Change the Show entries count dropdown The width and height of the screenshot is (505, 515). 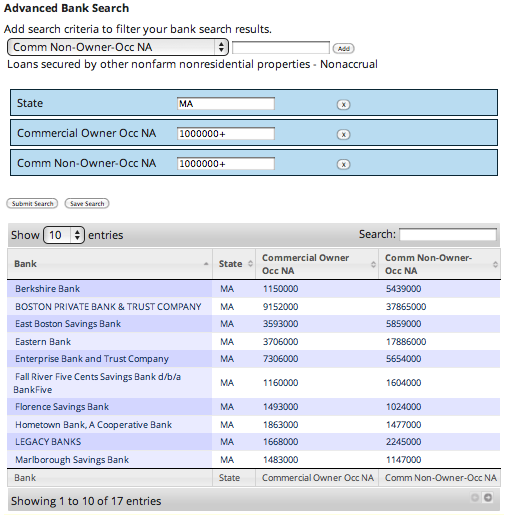[64, 235]
